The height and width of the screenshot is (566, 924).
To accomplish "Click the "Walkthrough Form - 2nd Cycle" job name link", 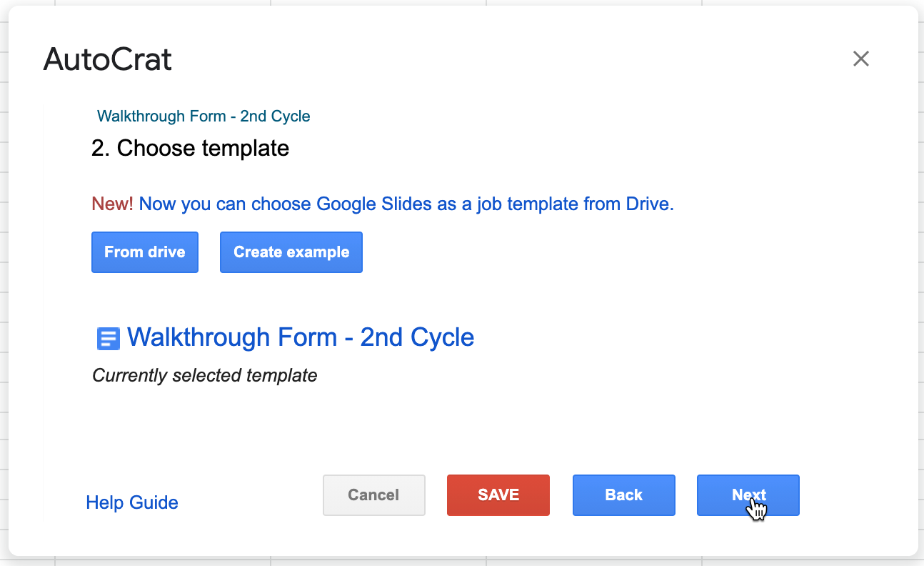I will click(x=204, y=116).
